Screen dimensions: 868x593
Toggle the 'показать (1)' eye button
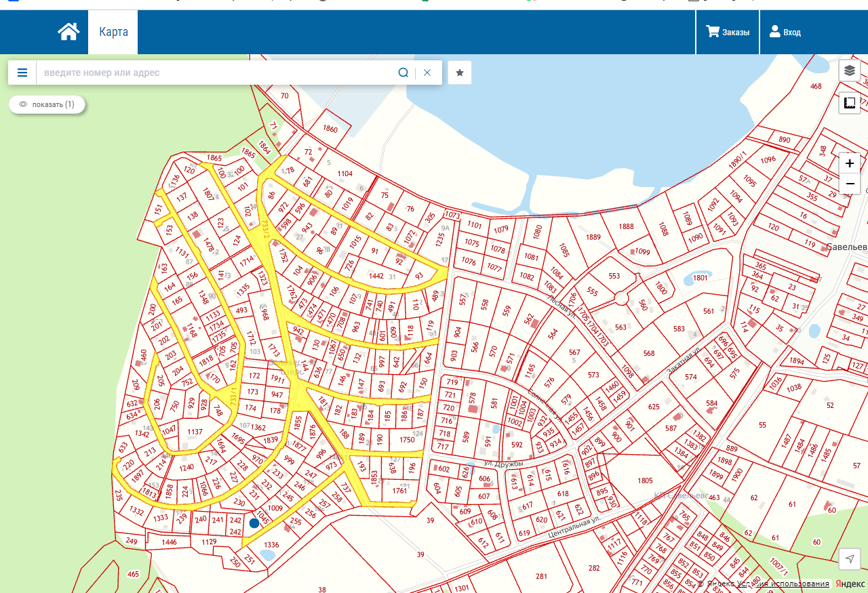pyautogui.click(x=47, y=104)
